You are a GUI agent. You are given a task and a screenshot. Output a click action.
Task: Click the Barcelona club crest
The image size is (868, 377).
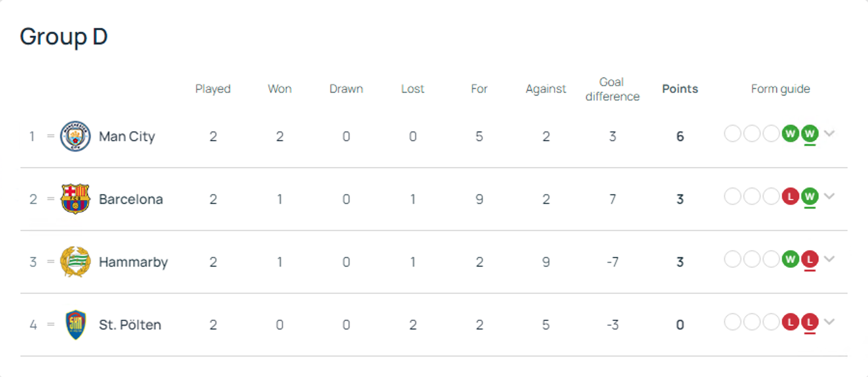point(75,199)
